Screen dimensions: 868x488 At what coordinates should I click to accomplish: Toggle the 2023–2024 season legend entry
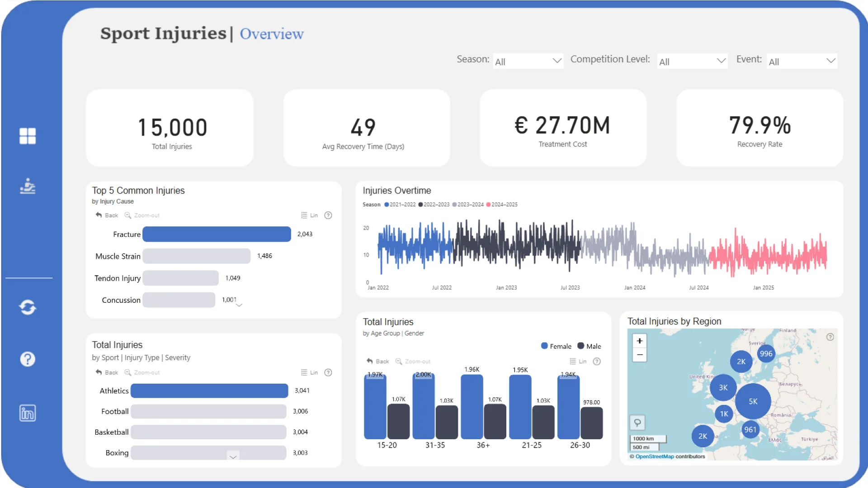467,204
